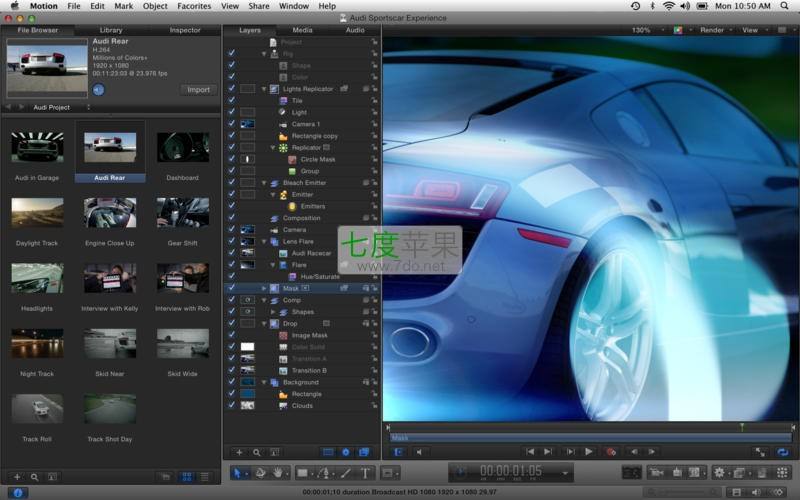The width and height of the screenshot is (800, 500).
Task: Search in the File Browser bottom bar
Action: point(34,477)
